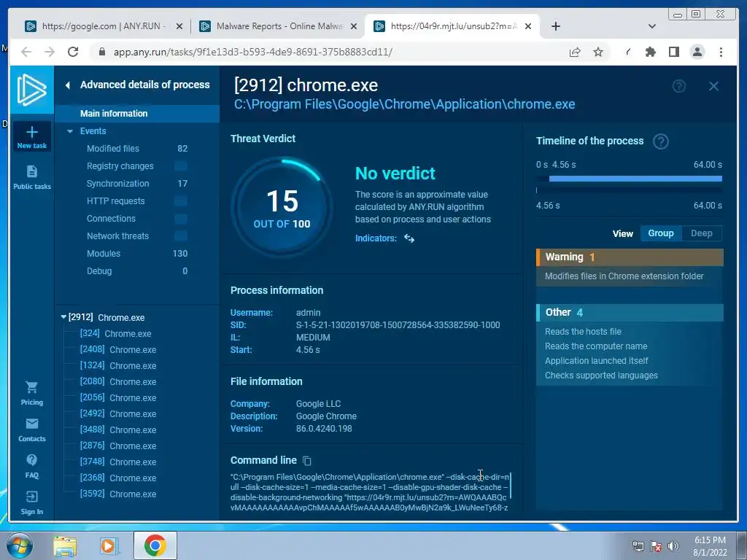Viewport: 747px width, 560px height.
Task: Close the Malware Reports tab
Action: [354, 26]
